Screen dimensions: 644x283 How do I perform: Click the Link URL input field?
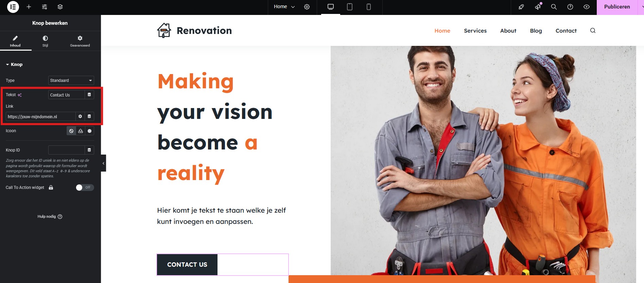(x=40, y=117)
